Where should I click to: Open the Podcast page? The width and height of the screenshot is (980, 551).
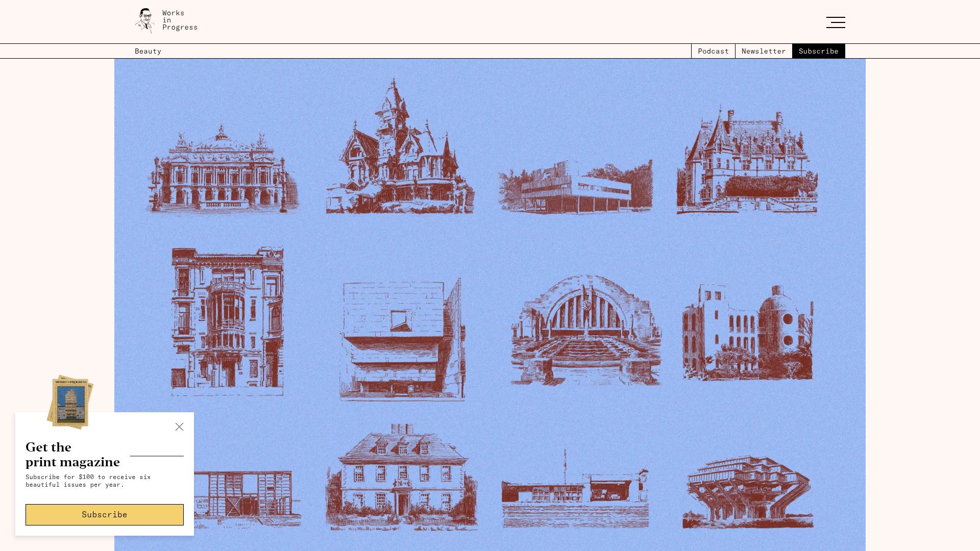713,51
